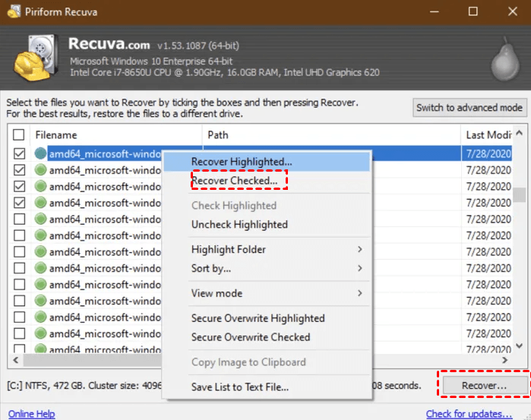Viewport: 531px width, 420px height.
Task: Check the sixth file row checkbox
Action: (19, 235)
